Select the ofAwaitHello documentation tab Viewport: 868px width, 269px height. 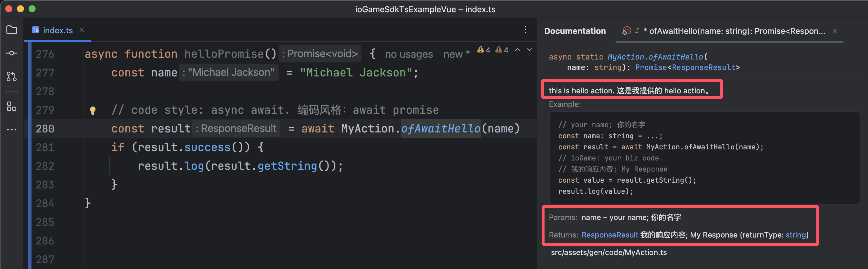[x=735, y=31]
